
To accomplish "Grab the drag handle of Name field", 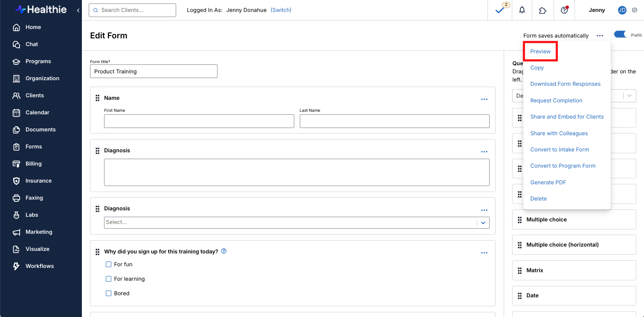I will pyautogui.click(x=97, y=98).
